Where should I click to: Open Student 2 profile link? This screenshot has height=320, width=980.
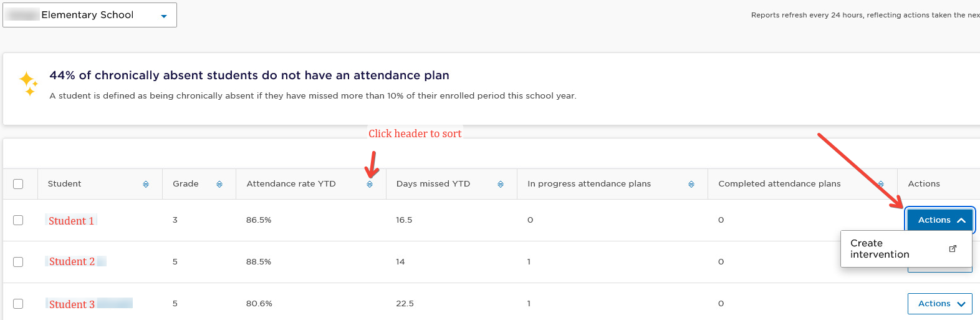point(72,261)
